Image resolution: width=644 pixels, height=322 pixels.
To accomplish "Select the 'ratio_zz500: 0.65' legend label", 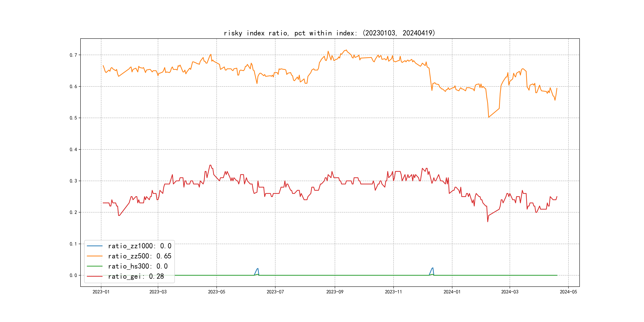I will click(140, 256).
